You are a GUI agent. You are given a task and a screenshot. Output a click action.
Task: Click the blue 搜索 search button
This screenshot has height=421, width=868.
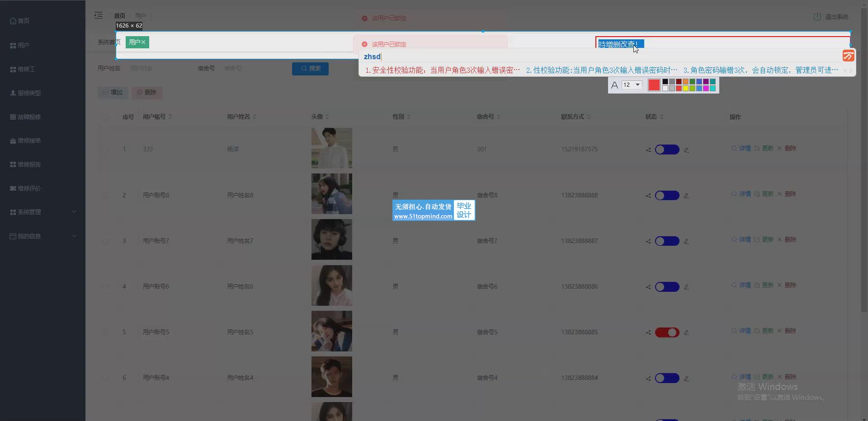(310, 69)
